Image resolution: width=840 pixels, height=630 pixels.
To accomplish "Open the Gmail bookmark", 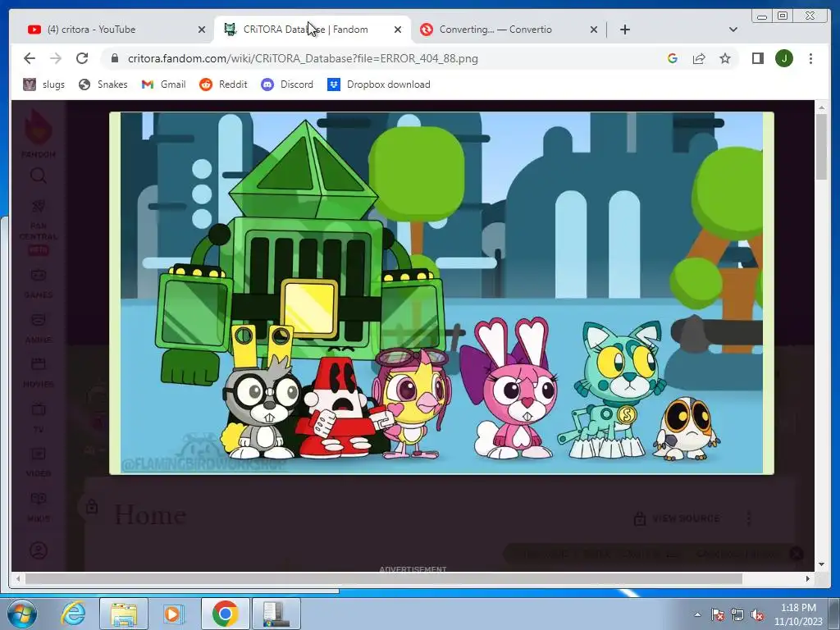I will 163,84.
